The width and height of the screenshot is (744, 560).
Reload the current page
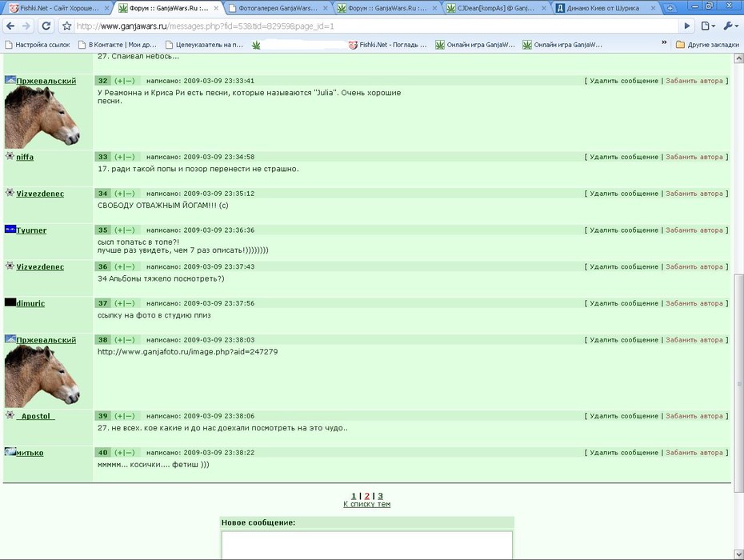[46, 26]
